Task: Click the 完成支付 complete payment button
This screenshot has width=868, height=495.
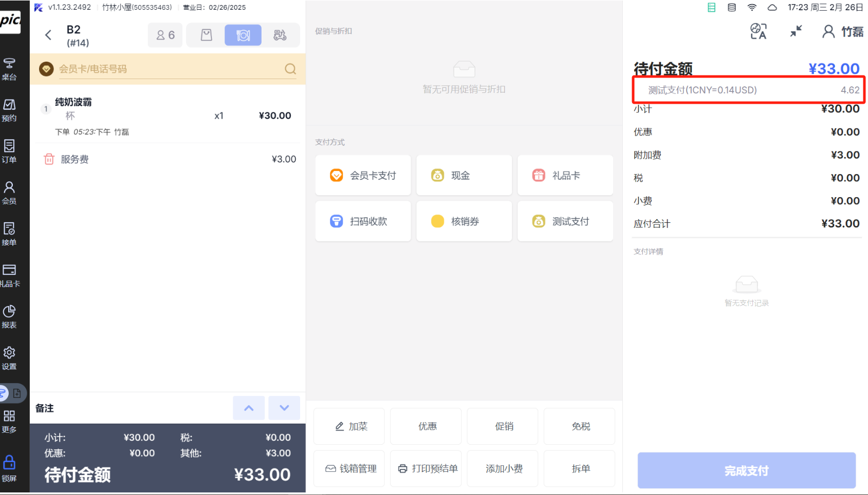Action: pyautogui.click(x=747, y=470)
